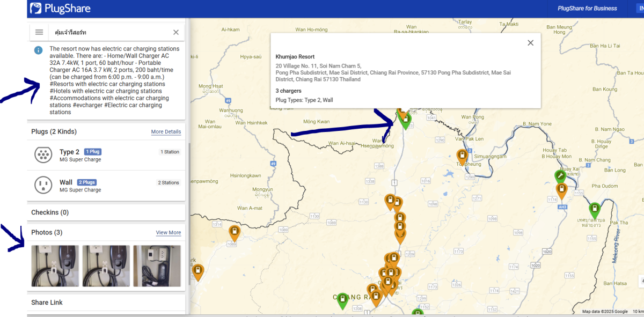This screenshot has width=644, height=317.
Task: Click the Wan Ho-möng place label
Action: pos(311,30)
